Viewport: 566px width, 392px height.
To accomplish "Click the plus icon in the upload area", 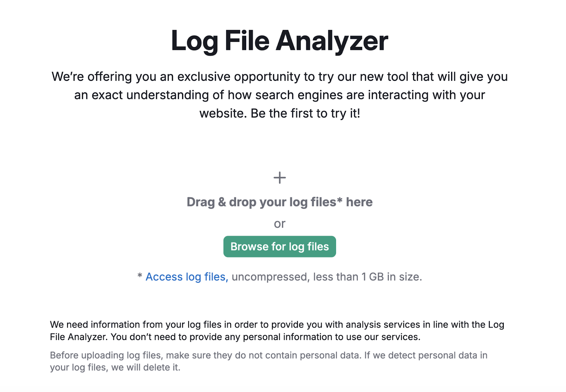I will click(279, 177).
